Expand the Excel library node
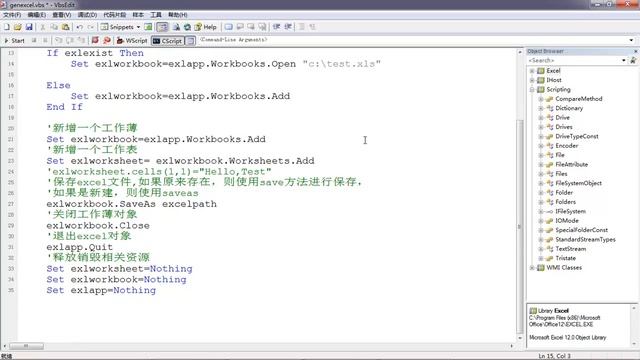 pos(532,71)
